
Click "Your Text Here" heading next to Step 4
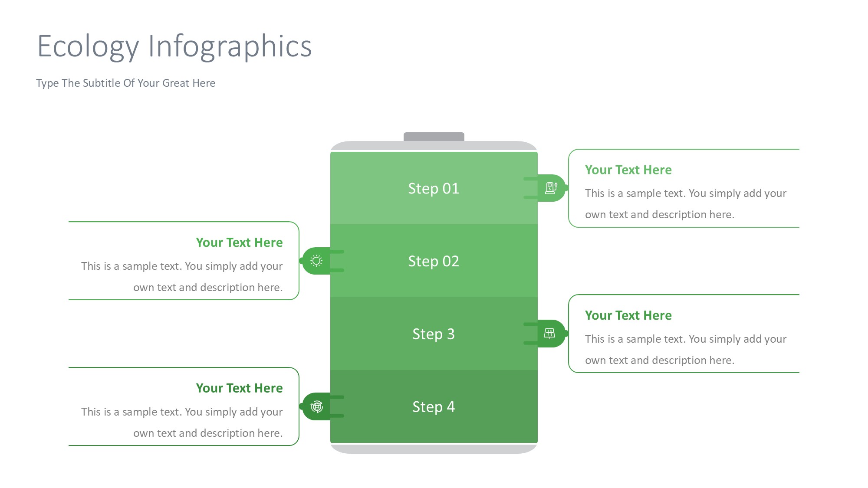pos(239,388)
